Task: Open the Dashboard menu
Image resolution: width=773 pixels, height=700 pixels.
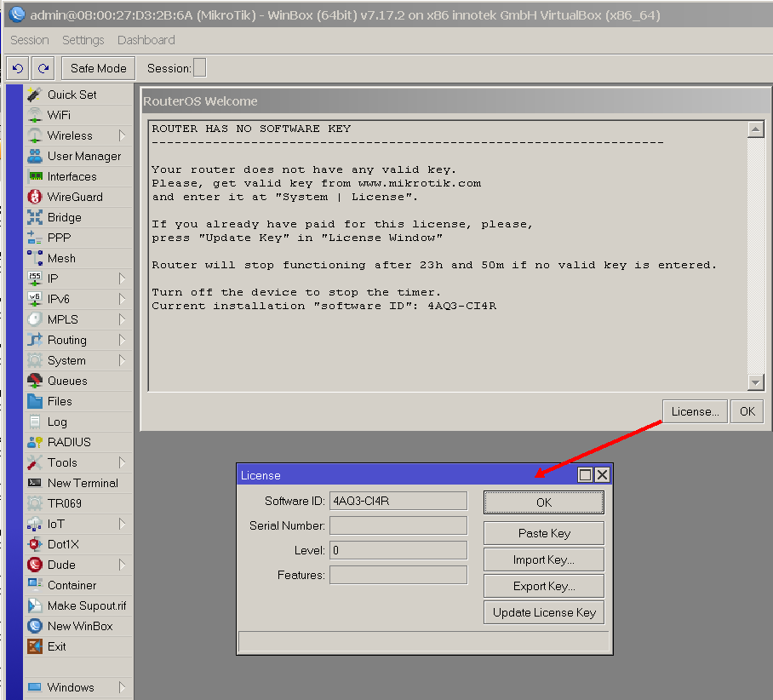Action: (x=146, y=40)
